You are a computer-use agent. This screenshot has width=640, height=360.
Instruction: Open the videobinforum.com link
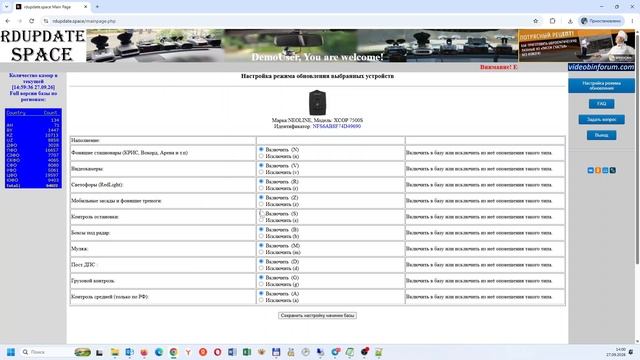pos(601,67)
